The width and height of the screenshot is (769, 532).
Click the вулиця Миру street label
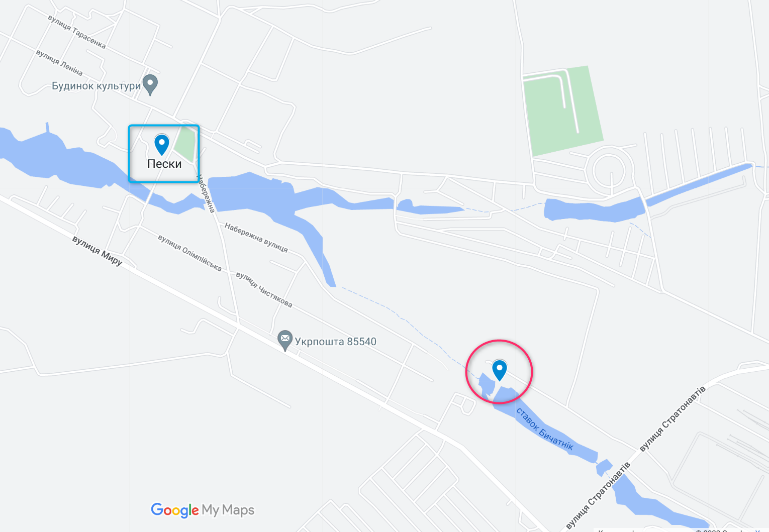98,250
